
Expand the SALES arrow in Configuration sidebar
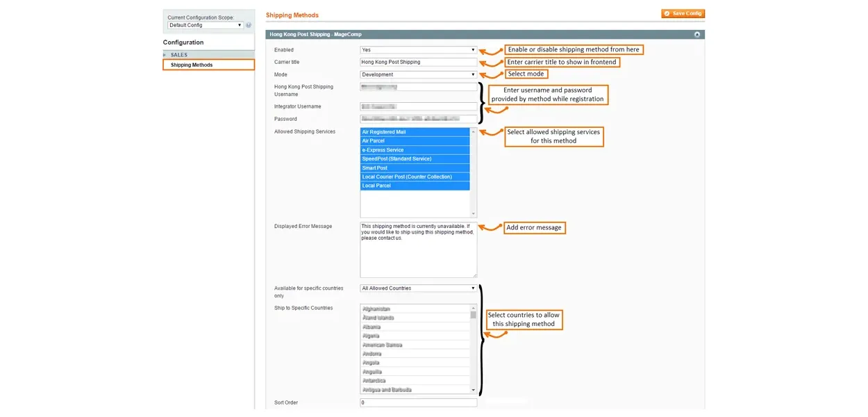pyautogui.click(x=165, y=55)
